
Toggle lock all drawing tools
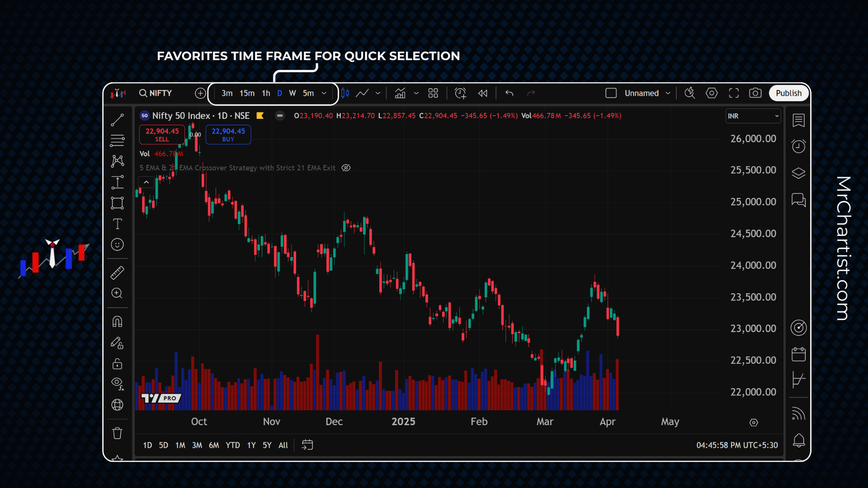117,363
